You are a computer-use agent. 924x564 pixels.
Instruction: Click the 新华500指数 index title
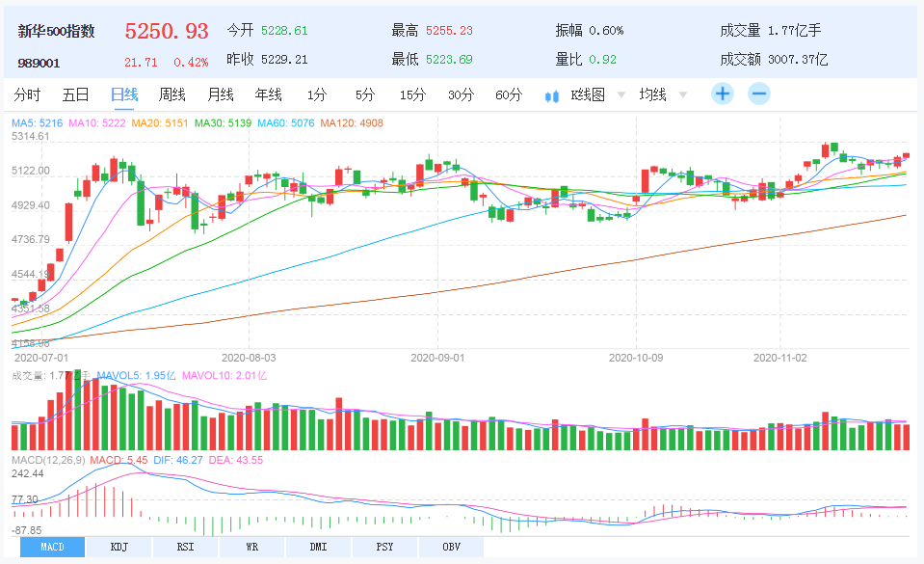point(56,31)
